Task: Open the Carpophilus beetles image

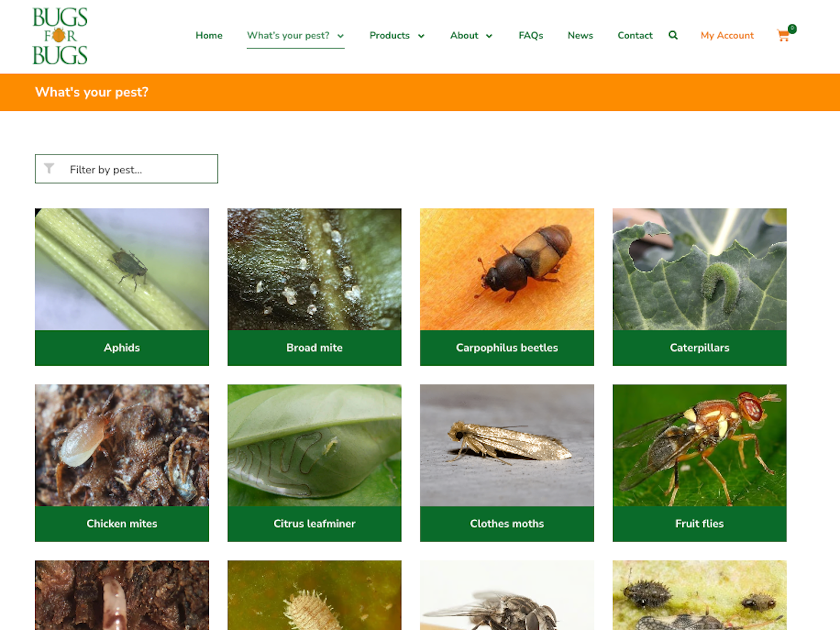Action: pyautogui.click(x=507, y=269)
